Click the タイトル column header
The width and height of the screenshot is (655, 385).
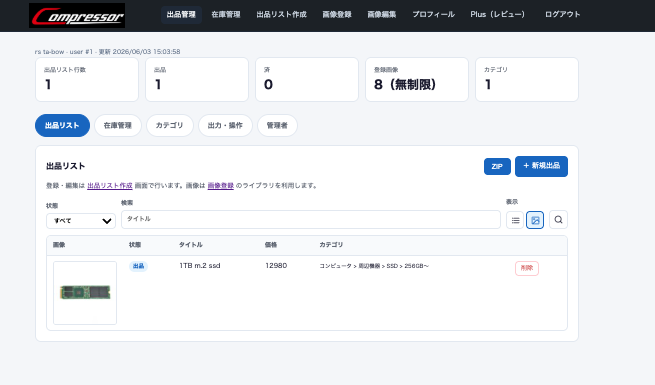click(x=191, y=245)
